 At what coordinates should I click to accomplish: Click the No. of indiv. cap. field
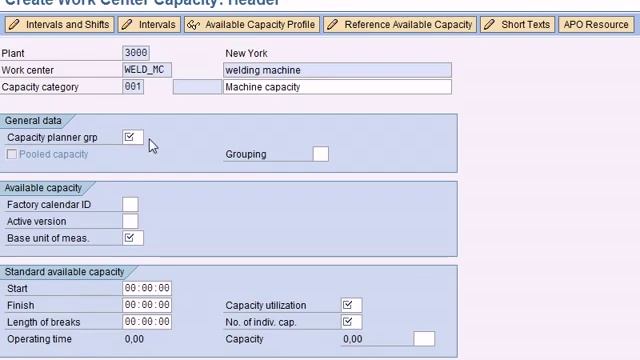(x=351, y=322)
